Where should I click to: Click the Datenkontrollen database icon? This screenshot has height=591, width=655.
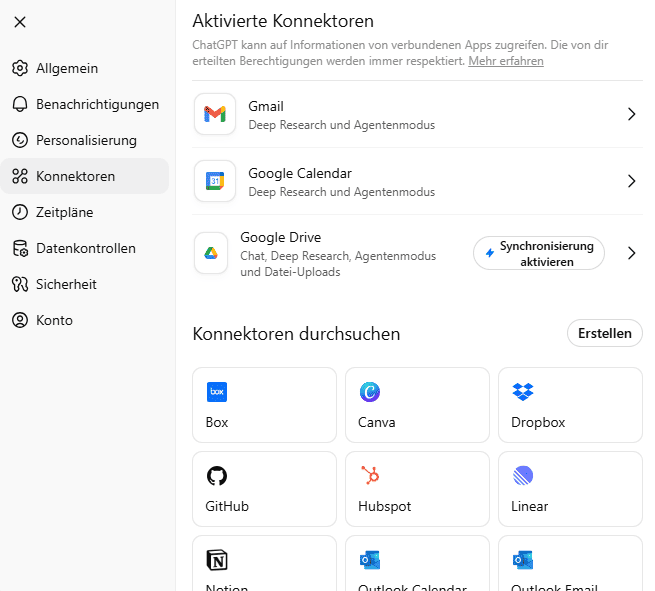pyautogui.click(x=20, y=248)
